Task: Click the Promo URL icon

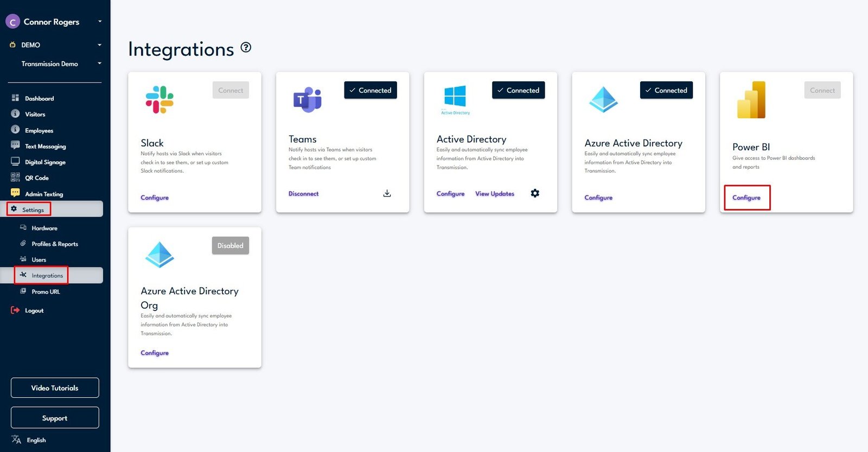Action: click(x=23, y=291)
